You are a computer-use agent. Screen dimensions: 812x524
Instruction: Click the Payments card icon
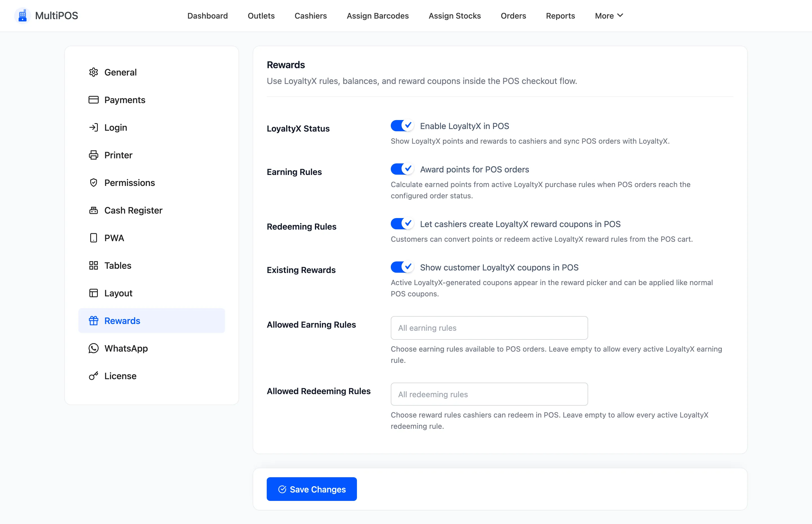pyautogui.click(x=93, y=100)
